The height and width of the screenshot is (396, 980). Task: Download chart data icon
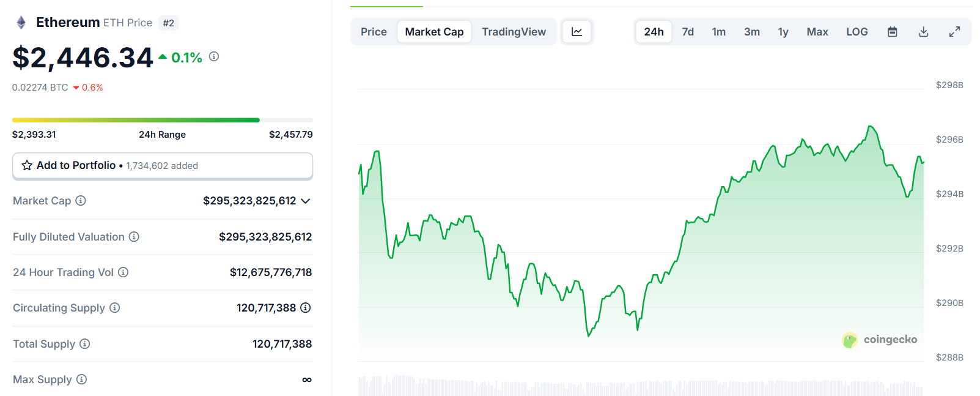click(x=924, y=32)
